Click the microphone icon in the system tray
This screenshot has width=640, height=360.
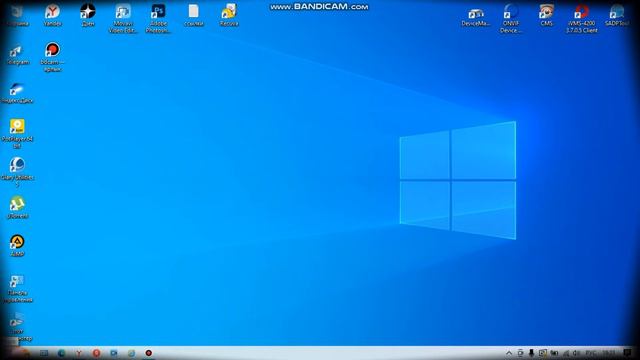click(x=531, y=353)
